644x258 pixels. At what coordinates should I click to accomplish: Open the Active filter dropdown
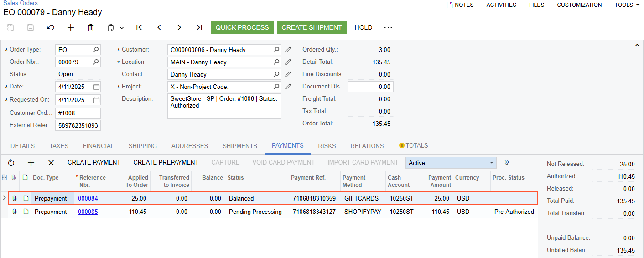[x=491, y=163]
